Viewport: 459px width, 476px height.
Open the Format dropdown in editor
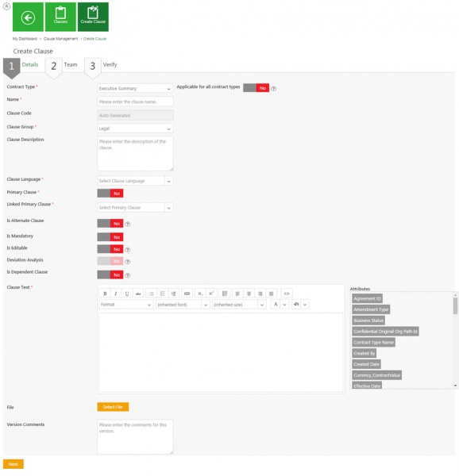click(x=126, y=305)
